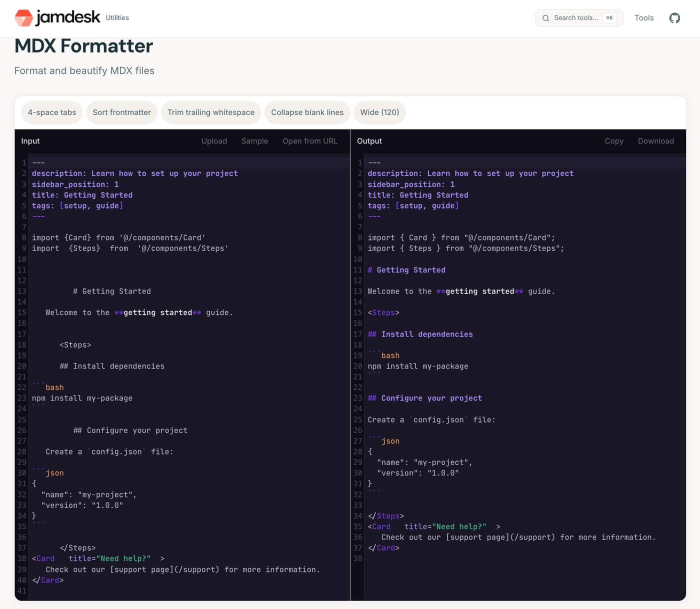Image resolution: width=700 pixels, height=609 pixels.
Task: Focus the Search tools field
Action: (x=579, y=18)
